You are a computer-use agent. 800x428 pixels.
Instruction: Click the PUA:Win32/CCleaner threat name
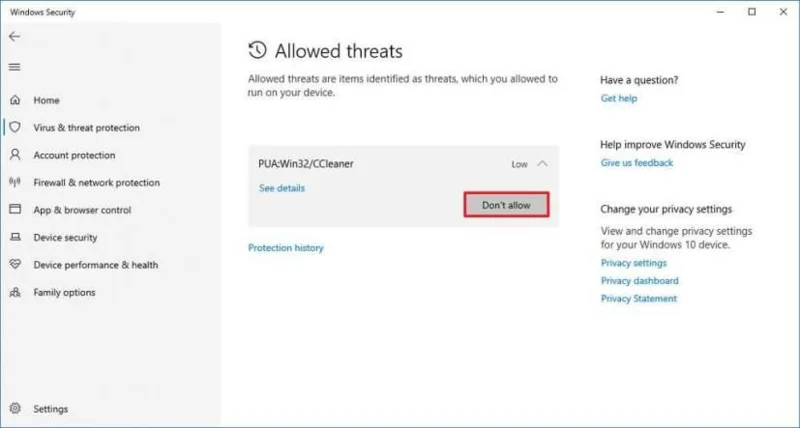point(306,164)
